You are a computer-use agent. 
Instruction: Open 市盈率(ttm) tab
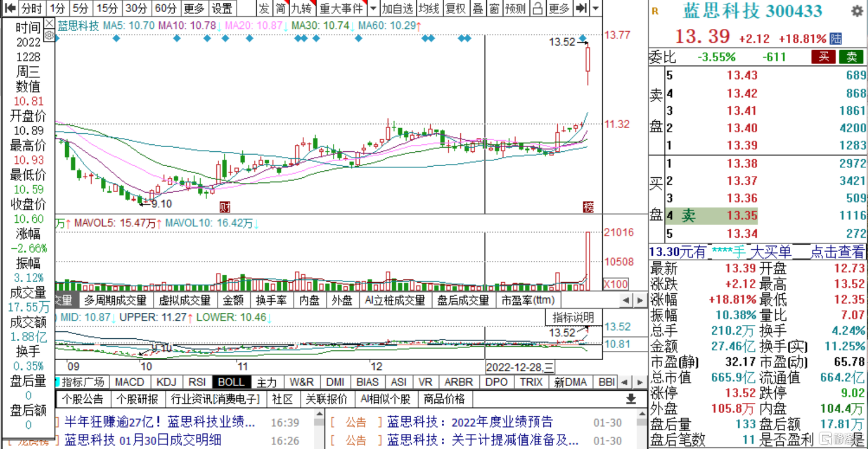click(x=528, y=300)
